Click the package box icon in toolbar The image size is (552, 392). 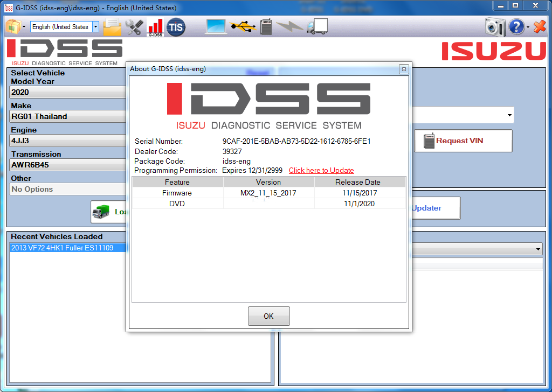tap(13, 27)
